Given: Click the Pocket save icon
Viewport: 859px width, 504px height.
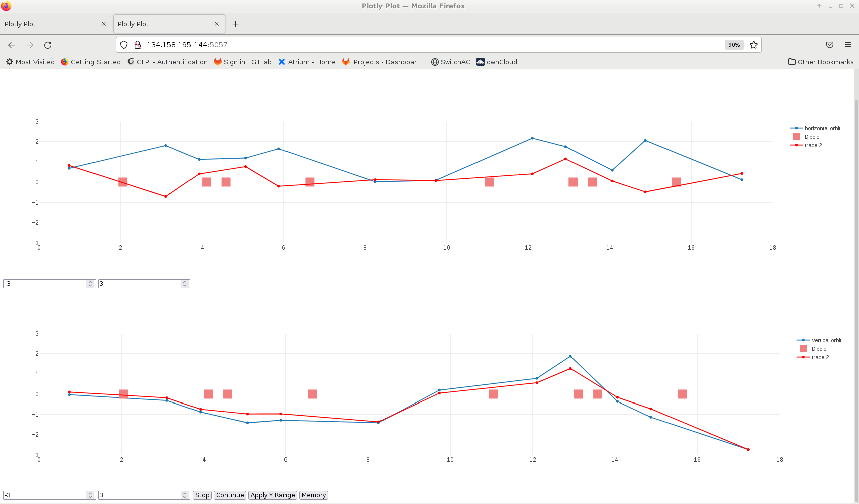Looking at the screenshot, I should 829,45.
